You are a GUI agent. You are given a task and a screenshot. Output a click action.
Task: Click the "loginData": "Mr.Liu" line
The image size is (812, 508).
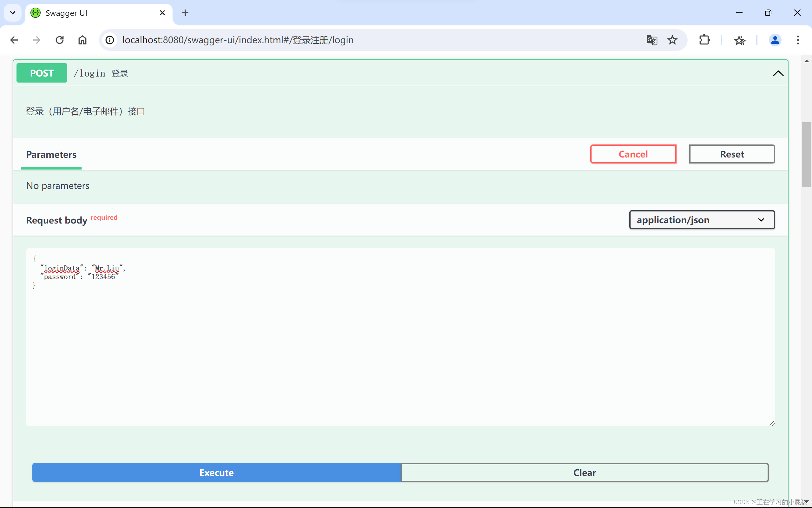pyautogui.click(x=83, y=268)
